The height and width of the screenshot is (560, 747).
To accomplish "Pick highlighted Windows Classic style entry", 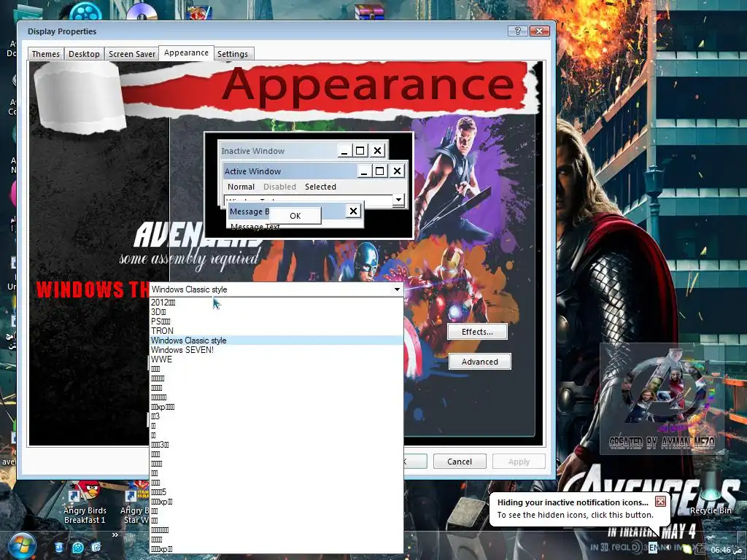I will pyautogui.click(x=276, y=341).
